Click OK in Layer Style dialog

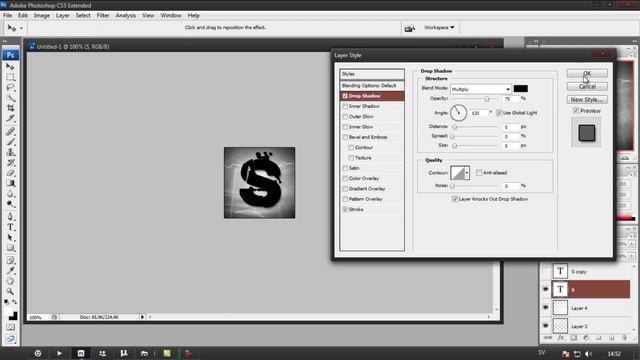coord(587,73)
